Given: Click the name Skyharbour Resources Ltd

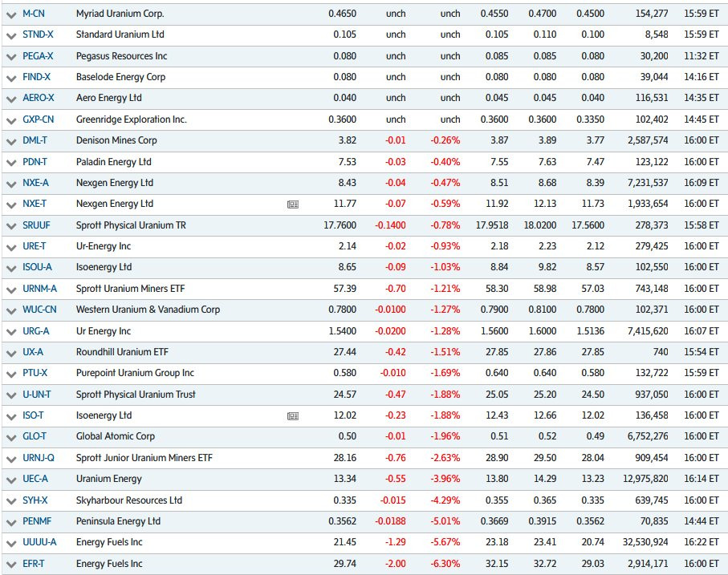Looking at the screenshot, I should [129, 500].
